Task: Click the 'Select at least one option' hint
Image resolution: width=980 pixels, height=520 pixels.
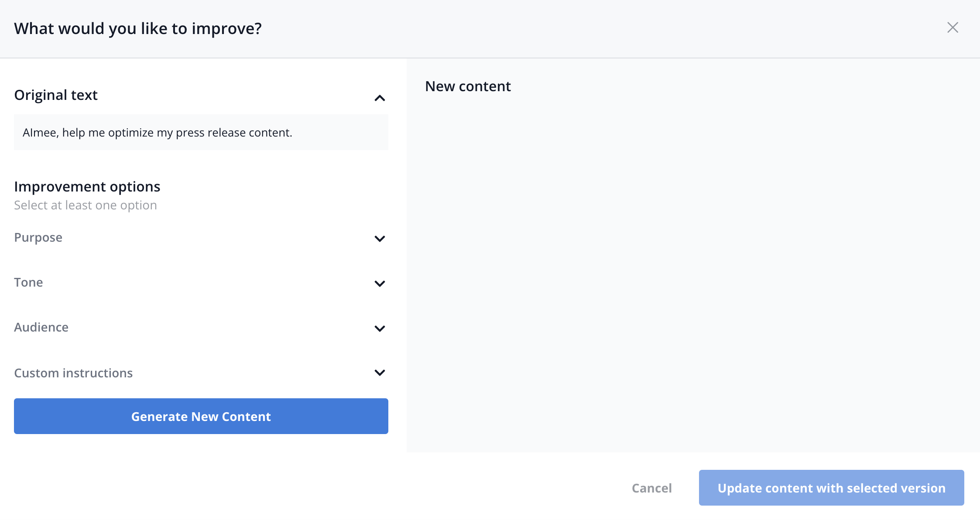Action: (86, 205)
